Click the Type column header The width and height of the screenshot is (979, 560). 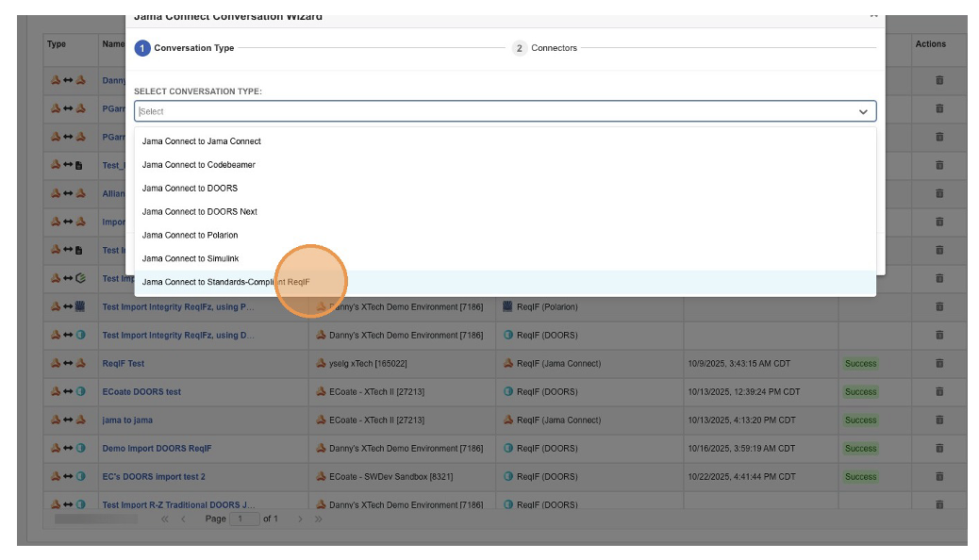pos(57,44)
